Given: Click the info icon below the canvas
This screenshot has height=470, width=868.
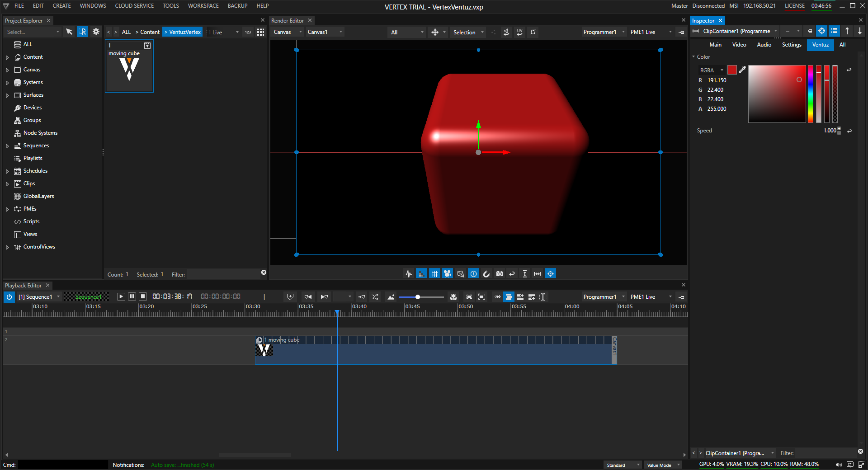Looking at the screenshot, I should coord(473,273).
